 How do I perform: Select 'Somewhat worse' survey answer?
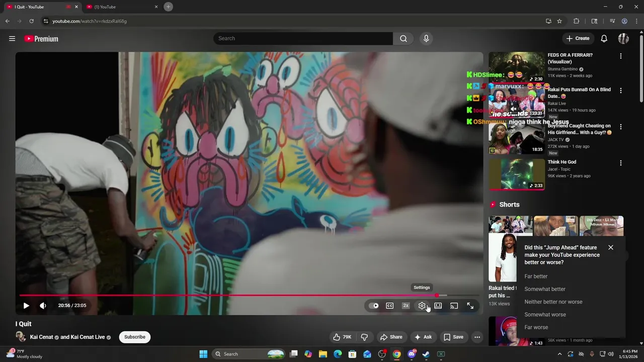(545, 315)
